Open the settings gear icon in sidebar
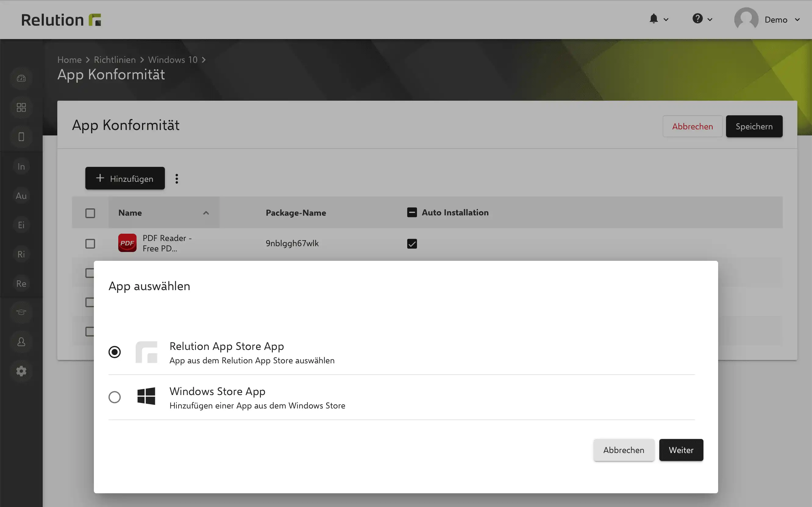 (21, 371)
